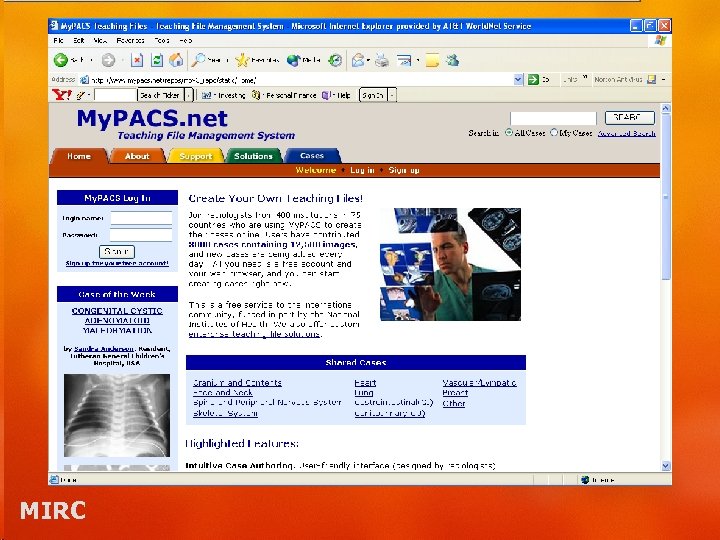This screenshot has width=720, height=540.
Task: Click the green Go arrow button
Action: [x=533, y=79]
